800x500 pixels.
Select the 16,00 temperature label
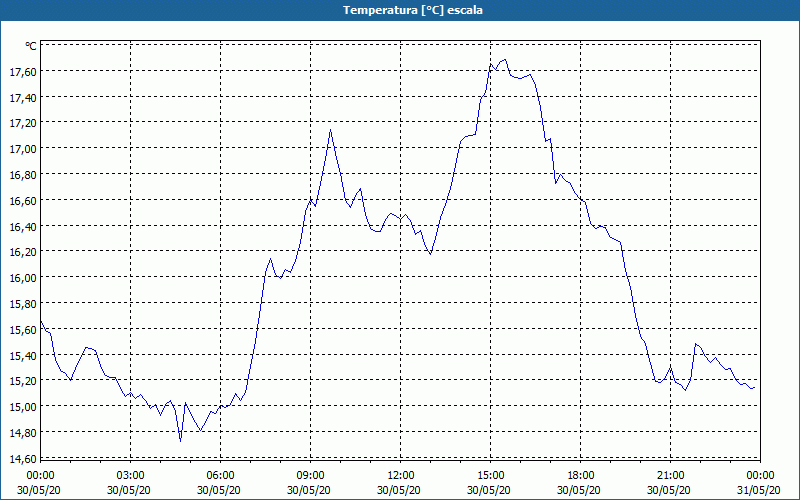23,279
